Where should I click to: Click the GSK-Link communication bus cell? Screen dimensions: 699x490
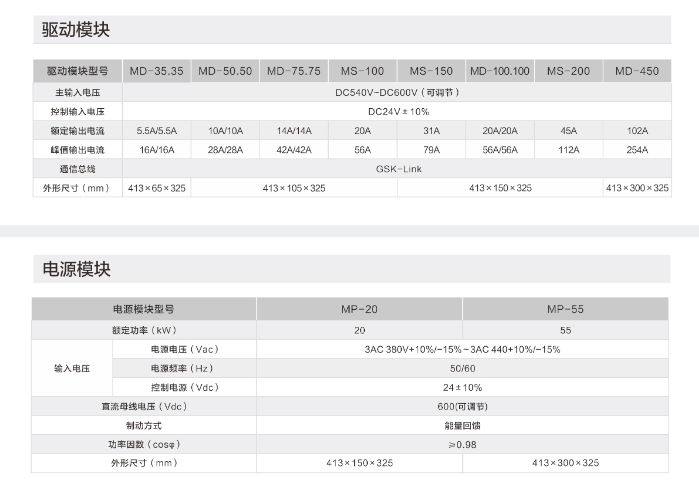pos(396,169)
